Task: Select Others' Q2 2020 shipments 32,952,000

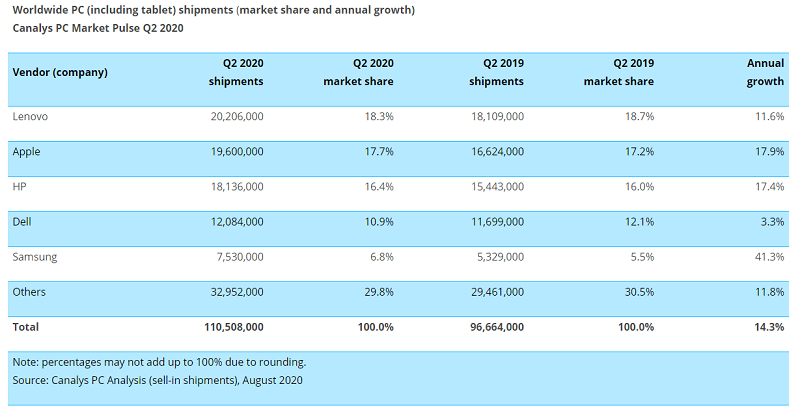Action: point(237,292)
